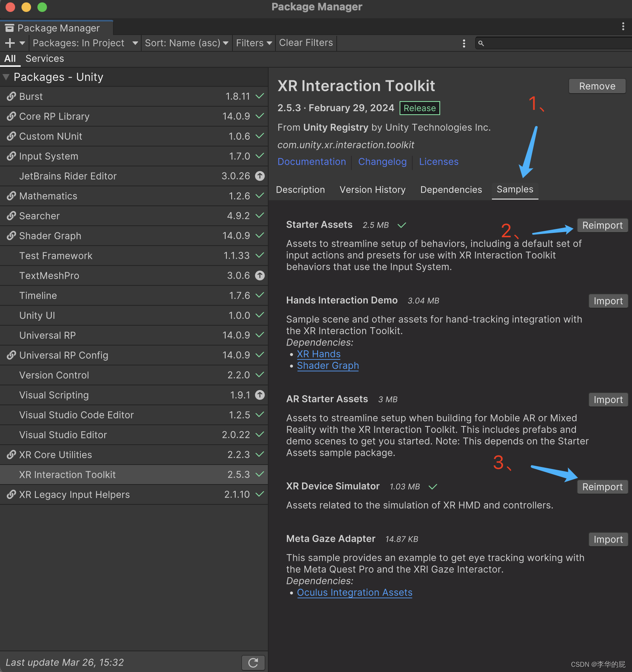The image size is (632, 672).
Task: Switch to the Samples tab
Action: (515, 189)
